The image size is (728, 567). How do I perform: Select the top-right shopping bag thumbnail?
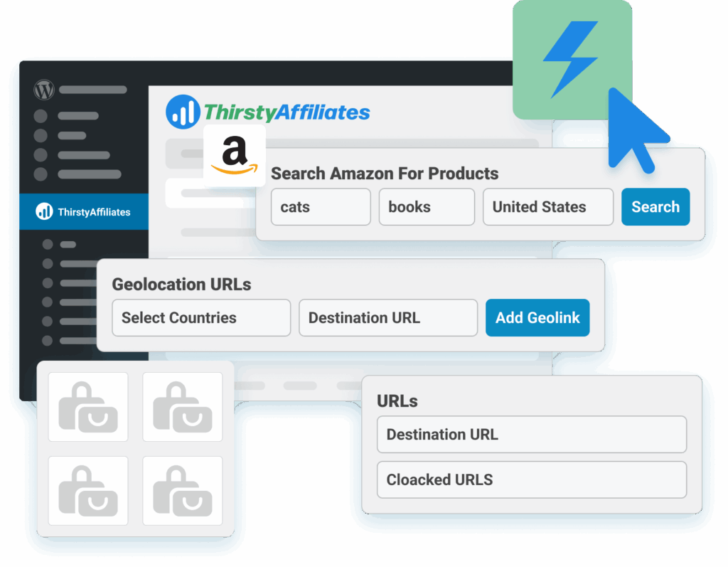pos(183,407)
